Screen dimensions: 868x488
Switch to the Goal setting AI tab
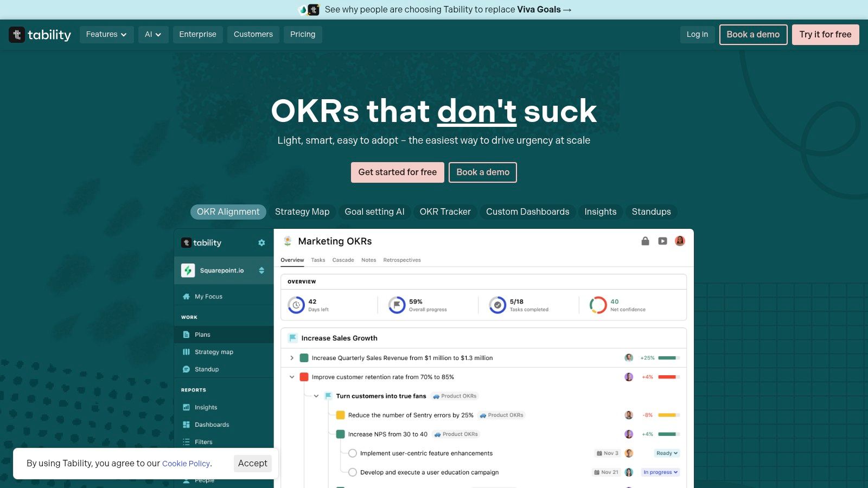[374, 212]
